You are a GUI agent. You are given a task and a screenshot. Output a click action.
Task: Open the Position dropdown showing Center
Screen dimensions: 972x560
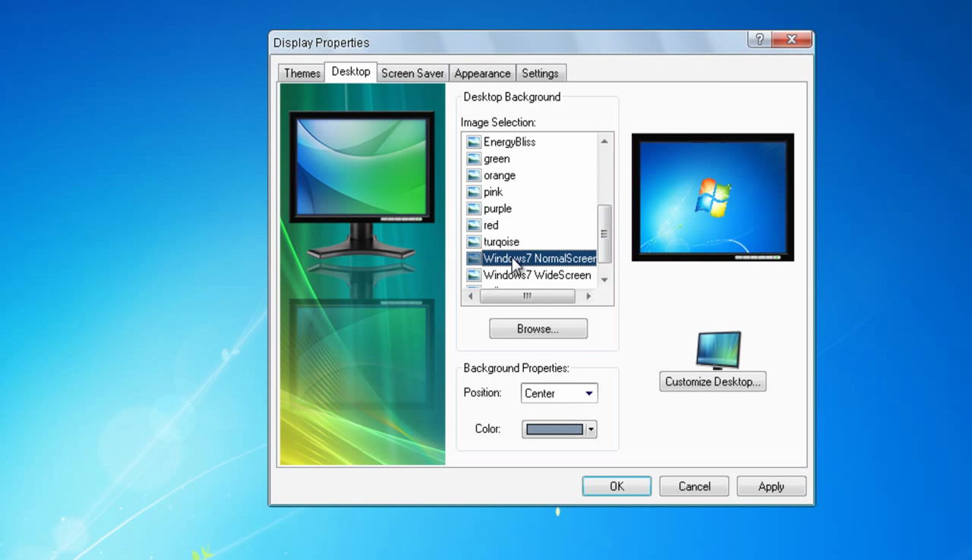pyautogui.click(x=560, y=393)
